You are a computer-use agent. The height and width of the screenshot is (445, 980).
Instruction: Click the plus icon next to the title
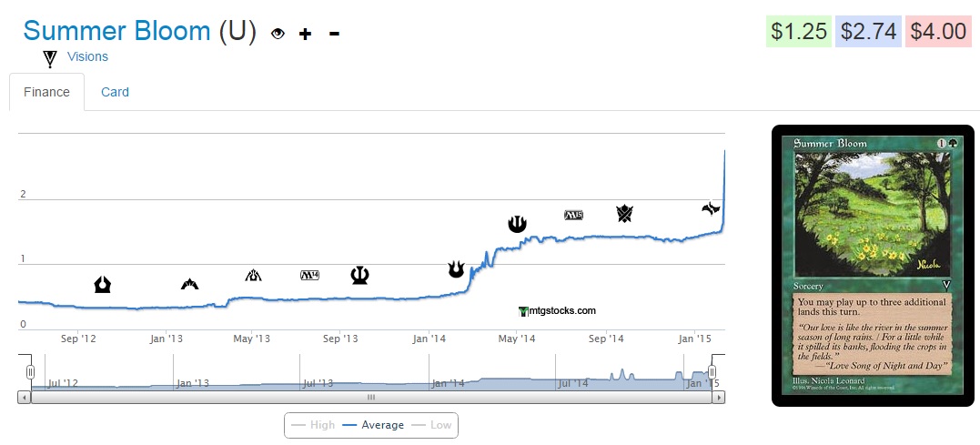pyautogui.click(x=305, y=34)
